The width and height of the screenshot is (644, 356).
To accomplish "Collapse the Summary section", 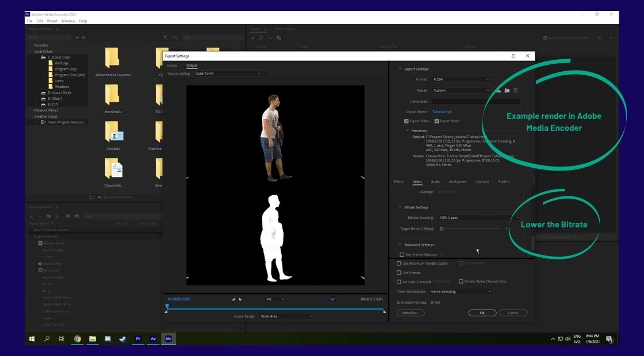I will pos(407,130).
